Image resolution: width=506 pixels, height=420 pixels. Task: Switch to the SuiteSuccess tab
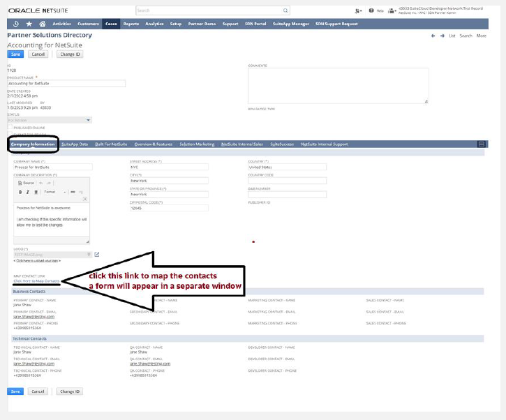(x=282, y=144)
